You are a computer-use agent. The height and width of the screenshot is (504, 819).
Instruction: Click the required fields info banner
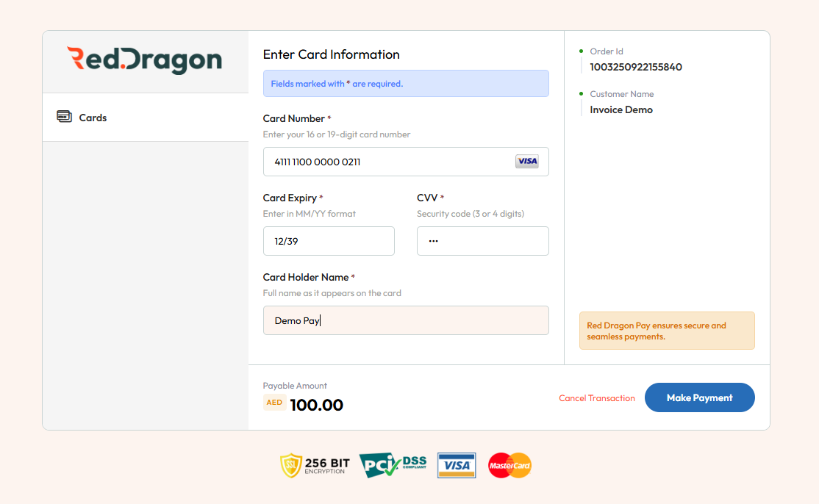406,84
